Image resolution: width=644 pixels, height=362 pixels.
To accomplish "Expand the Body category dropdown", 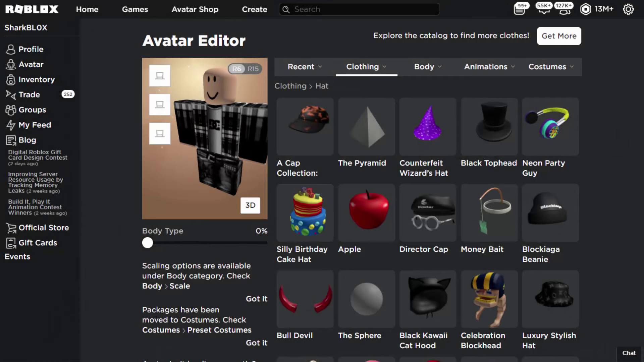I will click(x=428, y=67).
